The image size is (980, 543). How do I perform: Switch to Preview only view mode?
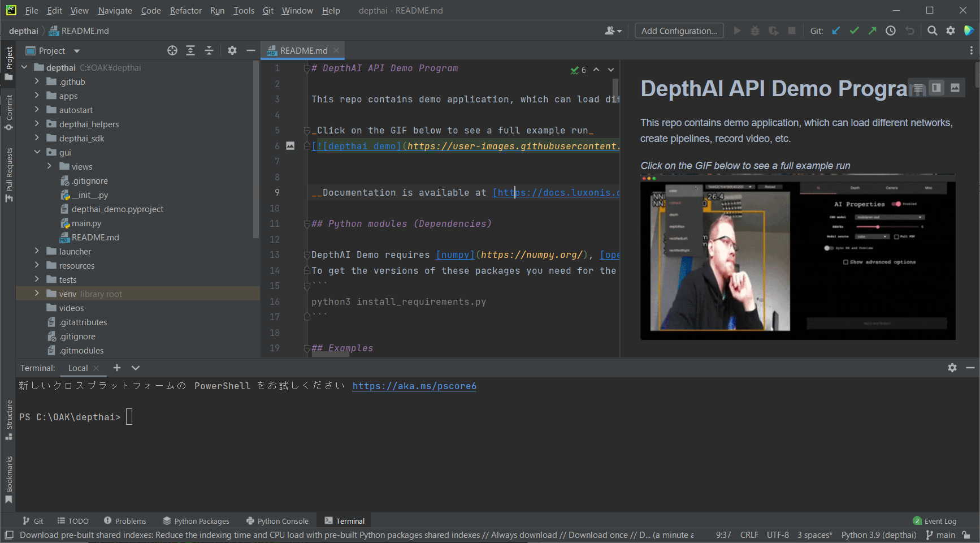[955, 88]
